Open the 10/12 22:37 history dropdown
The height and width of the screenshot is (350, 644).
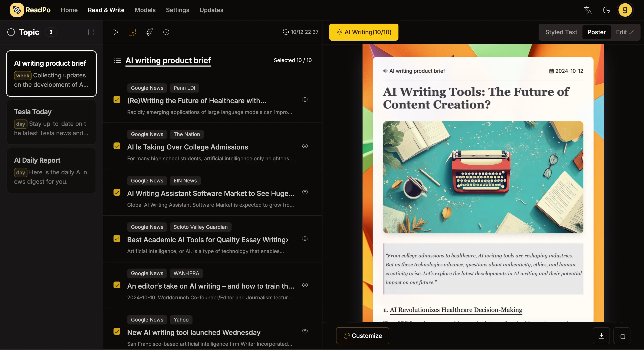[300, 32]
